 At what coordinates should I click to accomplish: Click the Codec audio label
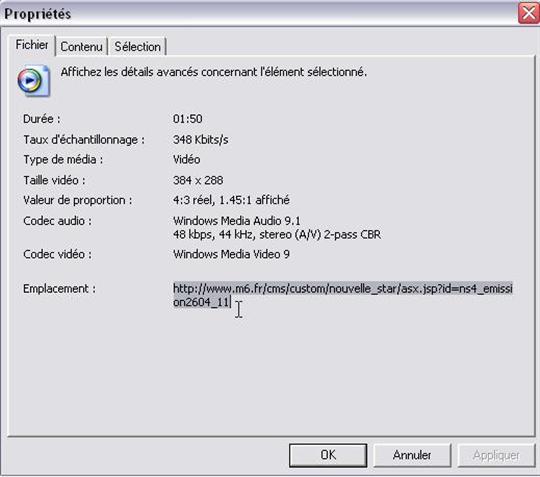(x=58, y=221)
